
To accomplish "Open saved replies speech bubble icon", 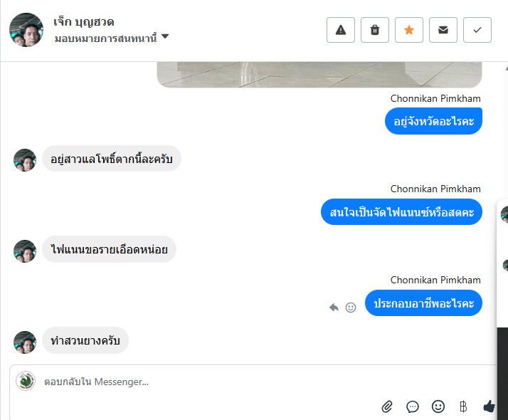I will pyautogui.click(x=413, y=406).
